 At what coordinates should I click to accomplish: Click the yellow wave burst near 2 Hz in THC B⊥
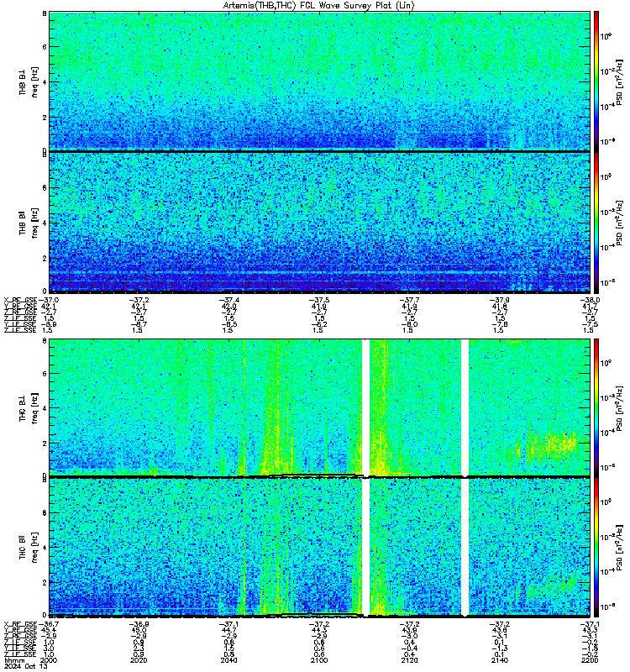[x=551, y=446]
